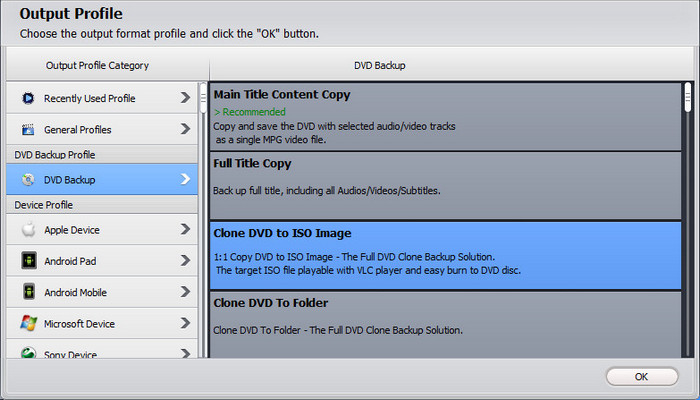
Task: Click 'Copy and save the DVD' description
Action: pos(334,126)
